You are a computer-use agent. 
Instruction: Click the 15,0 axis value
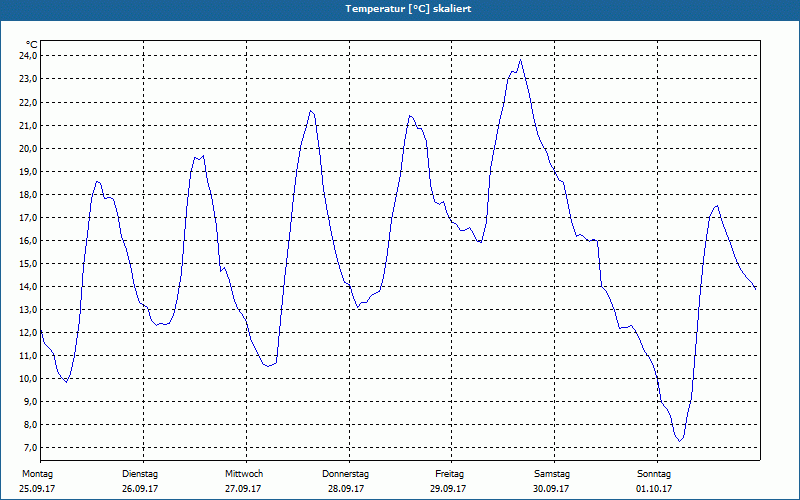(28, 263)
